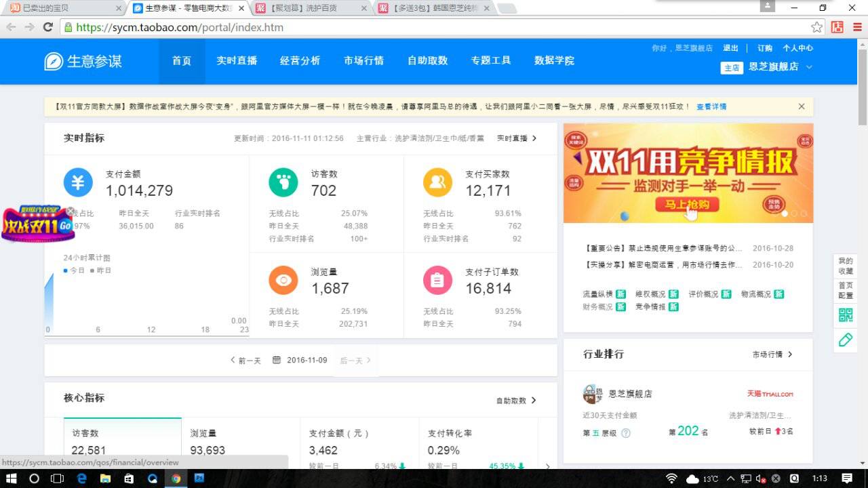Click the green pencil feedback icon

(846, 340)
